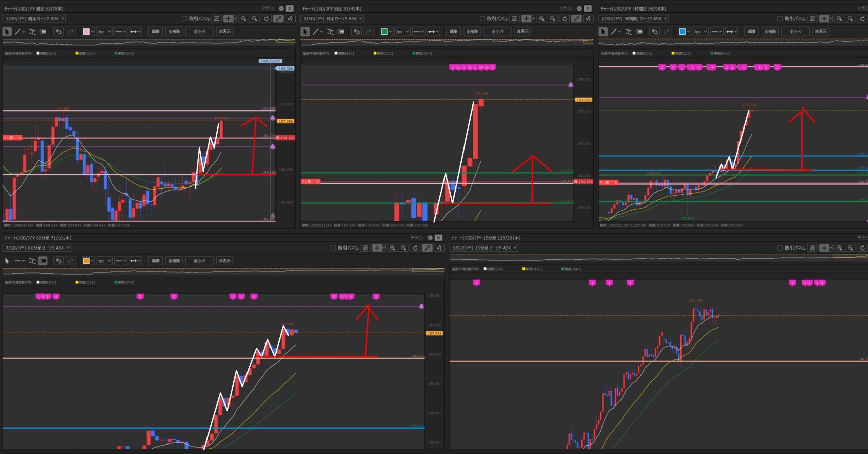Open [USD/JPY] 15分足 ローソク ASK dropdown

point(484,248)
